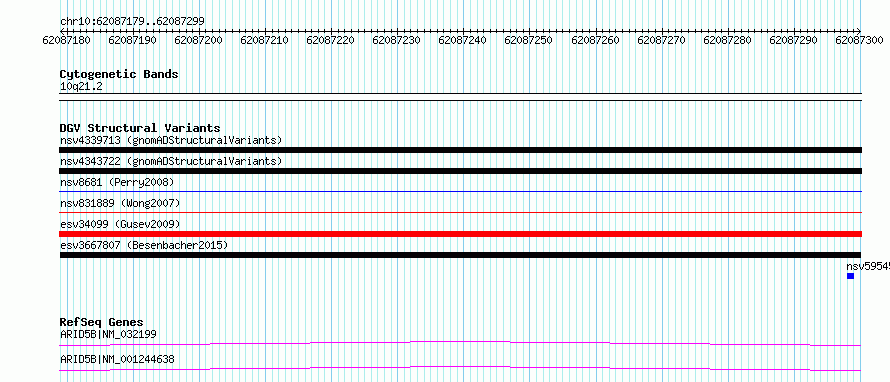Click ruler position 62087280
The width and height of the screenshot is (890, 382).
point(727,40)
